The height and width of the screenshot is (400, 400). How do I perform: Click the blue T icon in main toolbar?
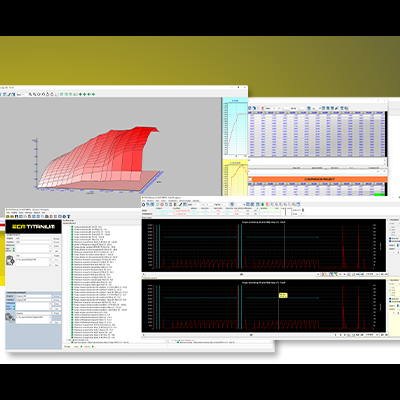pos(69,217)
